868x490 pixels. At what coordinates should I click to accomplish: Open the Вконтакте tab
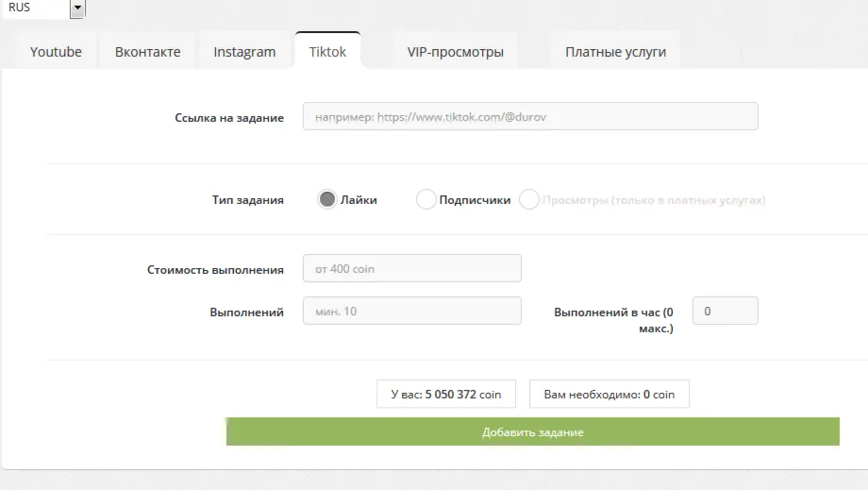click(x=148, y=52)
